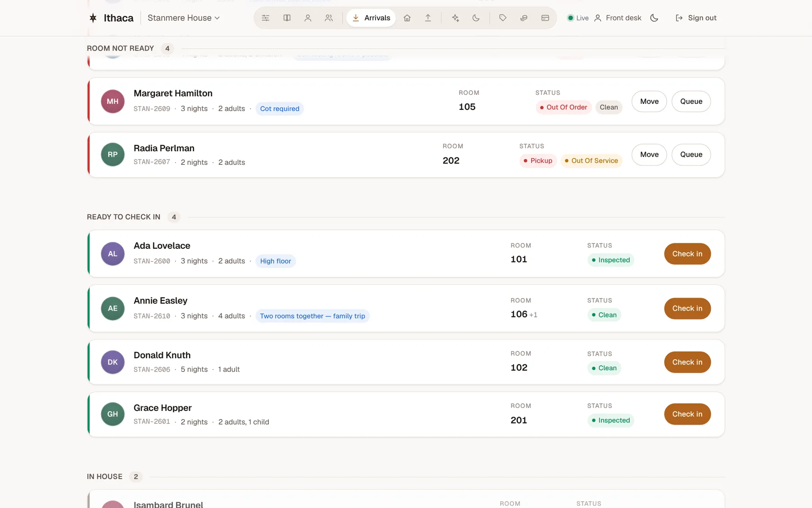Open the credit card icon
This screenshot has width=812, height=508.
pos(545,18)
